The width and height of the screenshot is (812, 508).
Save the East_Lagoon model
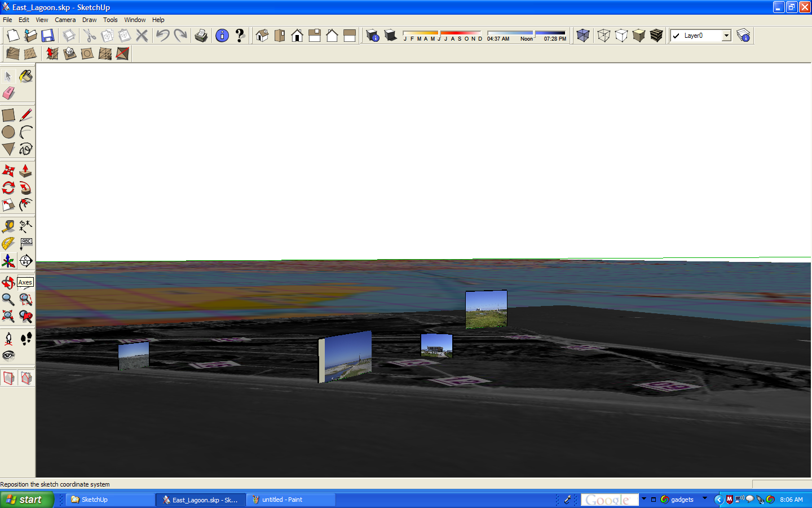pos(48,36)
